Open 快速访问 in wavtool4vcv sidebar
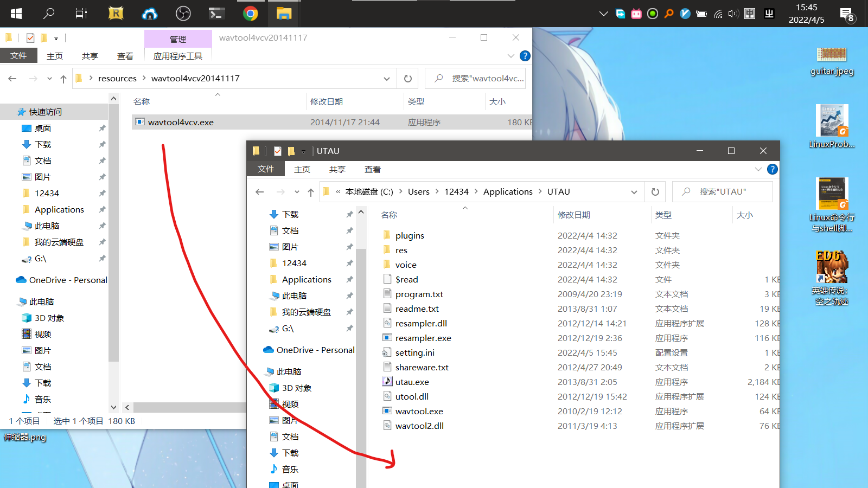 tap(46, 112)
